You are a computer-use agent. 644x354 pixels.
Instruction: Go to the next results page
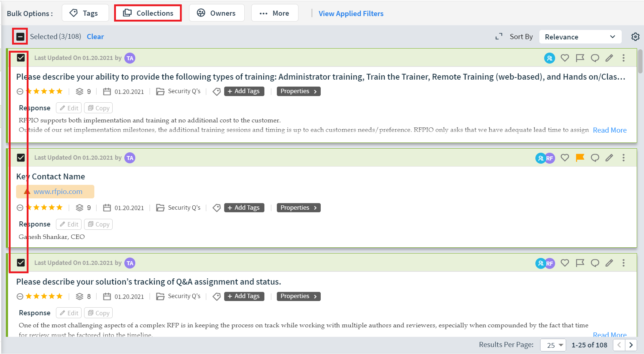tap(631, 345)
